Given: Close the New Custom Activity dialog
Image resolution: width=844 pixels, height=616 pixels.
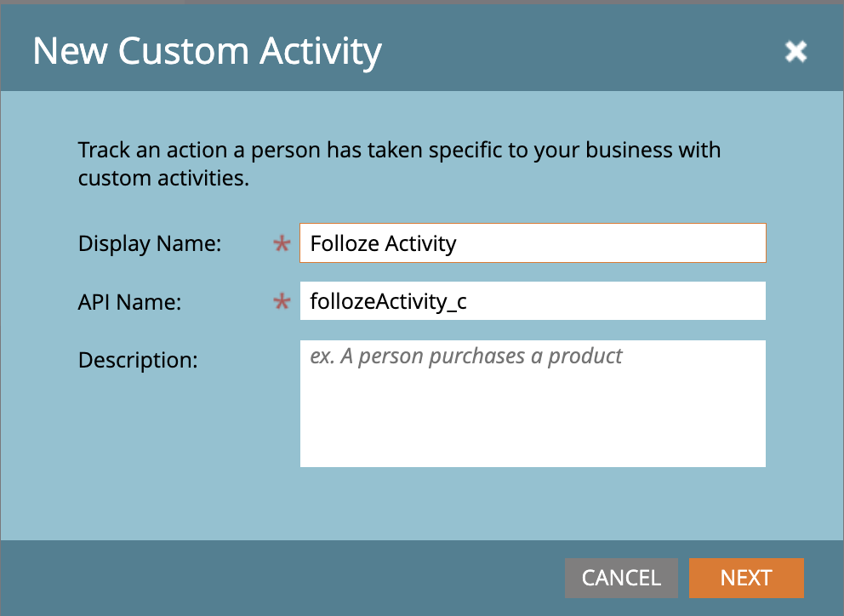Looking at the screenshot, I should click(796, 52).
